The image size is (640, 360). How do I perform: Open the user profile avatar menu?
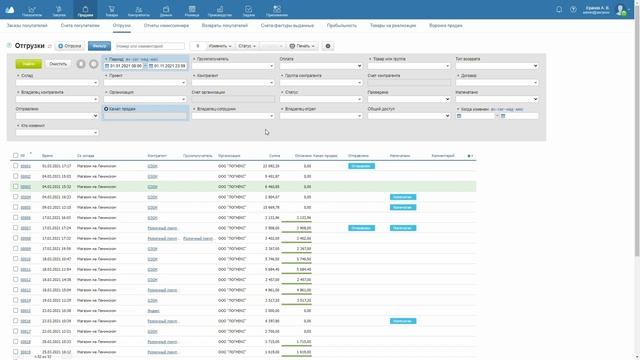point(621,10)
